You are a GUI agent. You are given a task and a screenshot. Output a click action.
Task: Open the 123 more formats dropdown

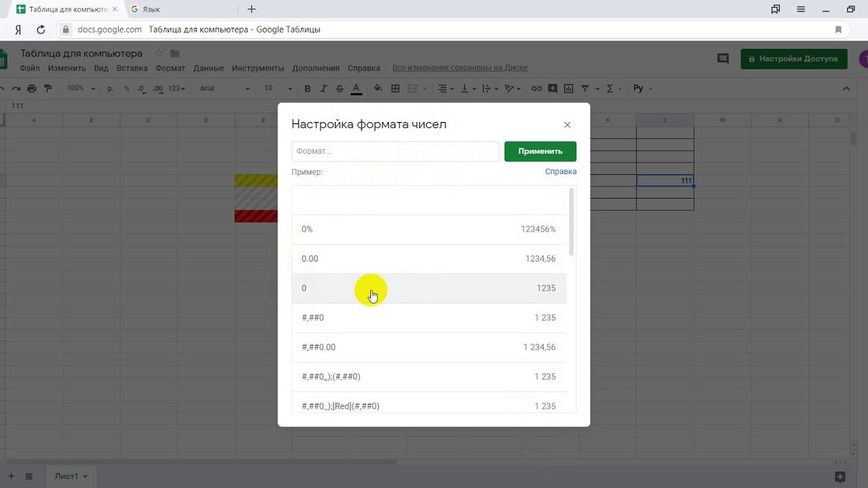[176, 88]
